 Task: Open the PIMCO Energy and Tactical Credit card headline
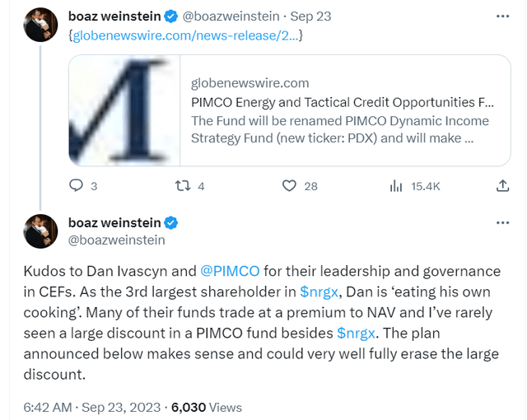(x=343, y=102)
